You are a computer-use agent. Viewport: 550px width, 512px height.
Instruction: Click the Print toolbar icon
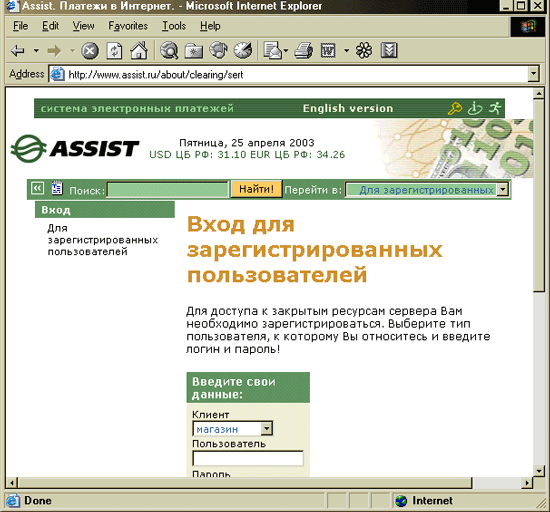pyautogui.click(x=303, y=51)
